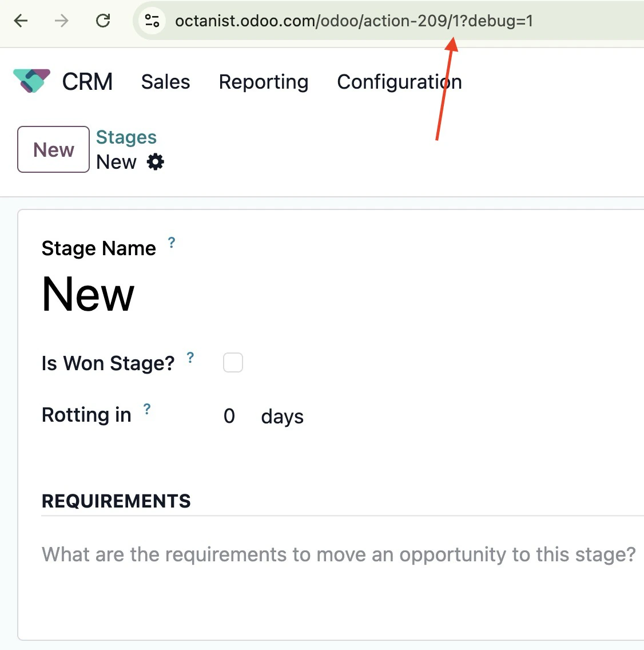Toggle the Is Won Stage checkbox
644x650 pixels.
[x=233, y=363]
